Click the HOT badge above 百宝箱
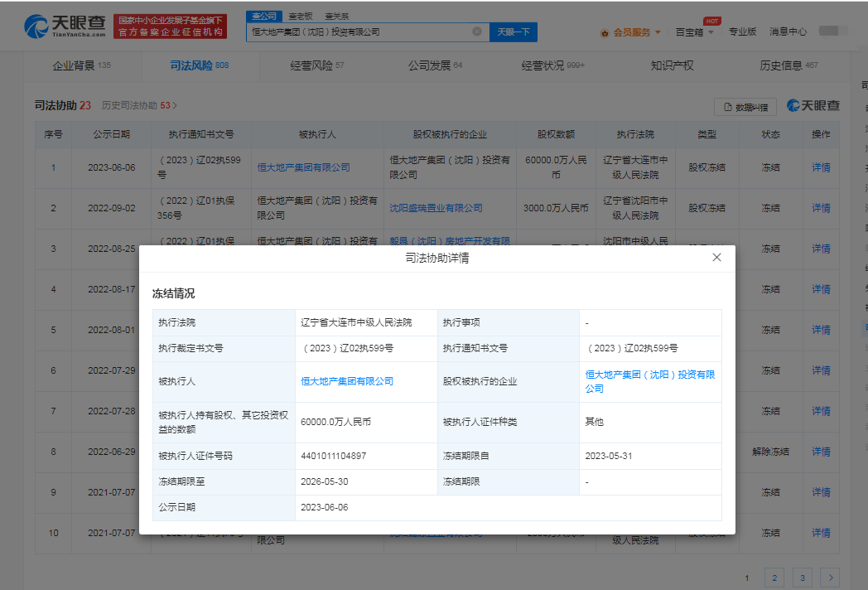 pos(713,21)
